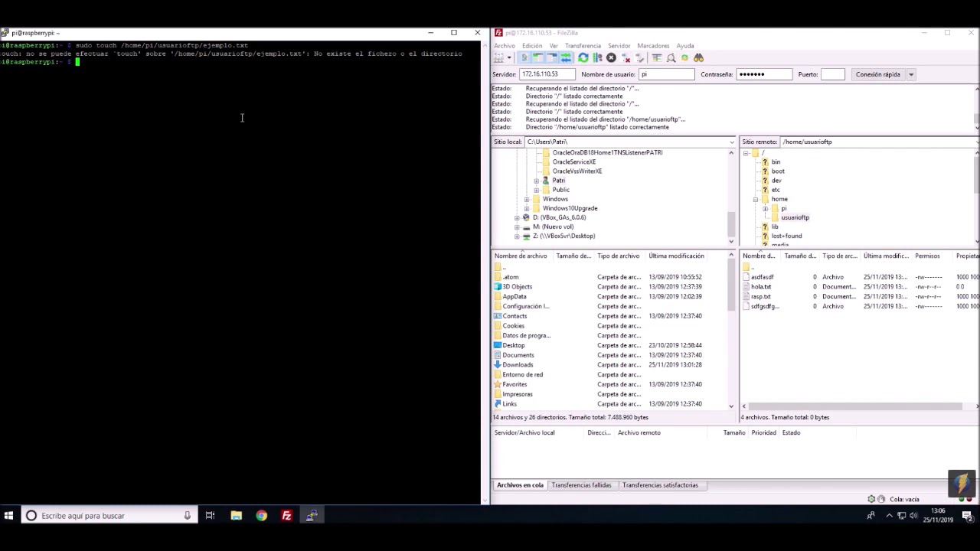
Task: Sort local files by Nombre de archivo header
Action: [522, 256]
